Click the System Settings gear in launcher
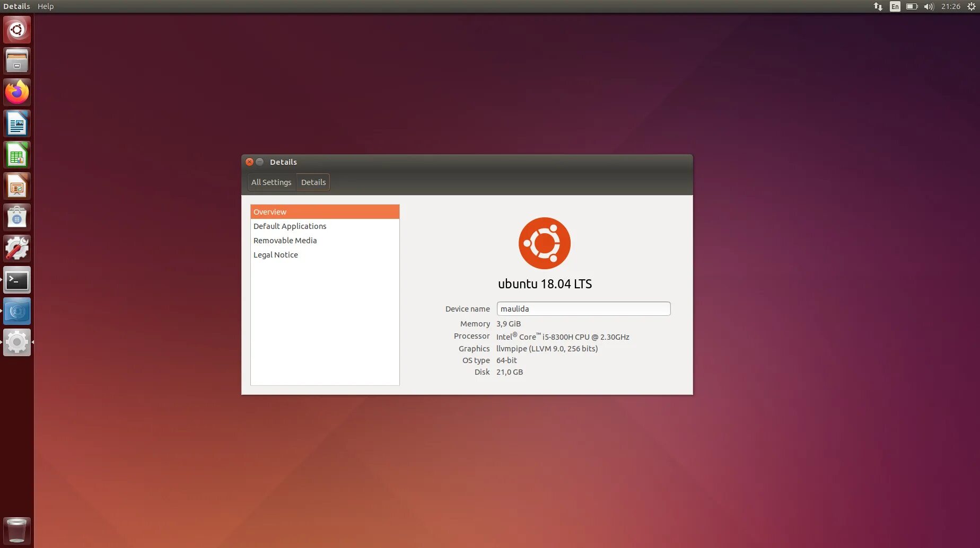The height and width of the screenshot is (548, 980). tap(17, 342)
